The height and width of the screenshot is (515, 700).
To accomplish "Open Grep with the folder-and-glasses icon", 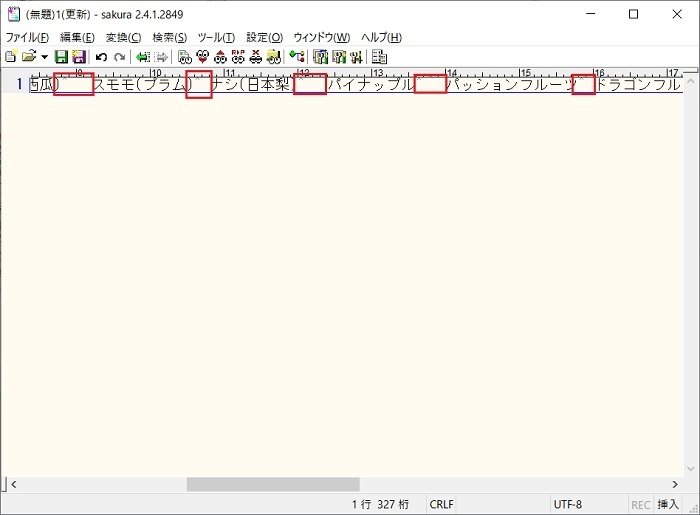I will coord(274,57).
